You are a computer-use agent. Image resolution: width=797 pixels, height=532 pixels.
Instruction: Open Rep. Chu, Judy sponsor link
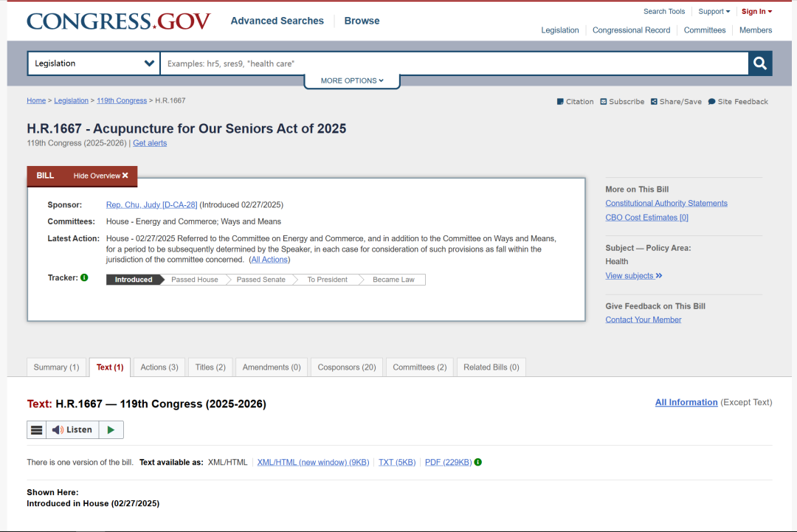coord(151,205)
